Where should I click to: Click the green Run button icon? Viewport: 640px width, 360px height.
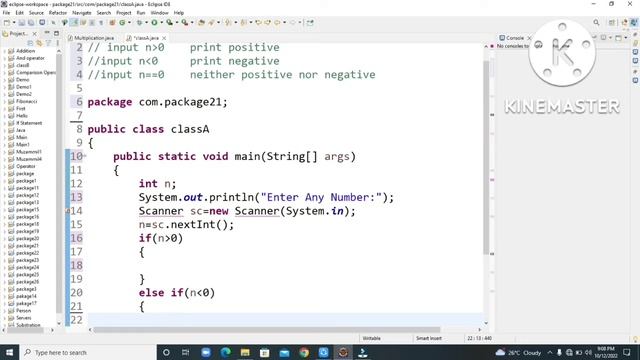pyautogui.click(x=154, y=22)
